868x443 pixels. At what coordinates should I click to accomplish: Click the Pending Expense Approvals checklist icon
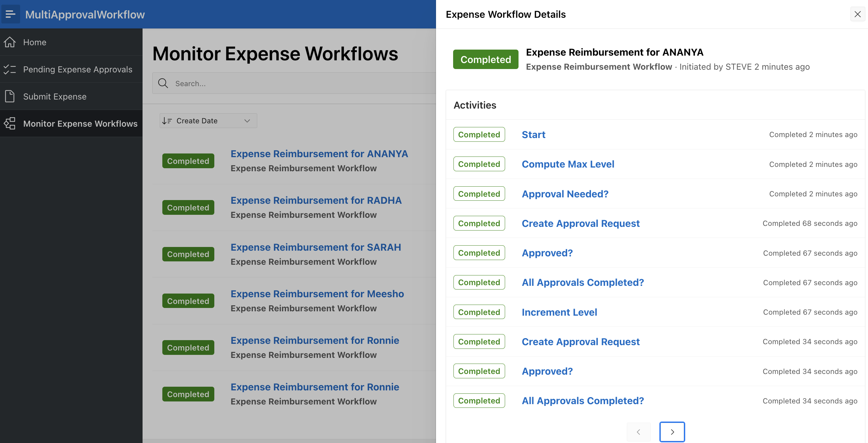point(10,69)
